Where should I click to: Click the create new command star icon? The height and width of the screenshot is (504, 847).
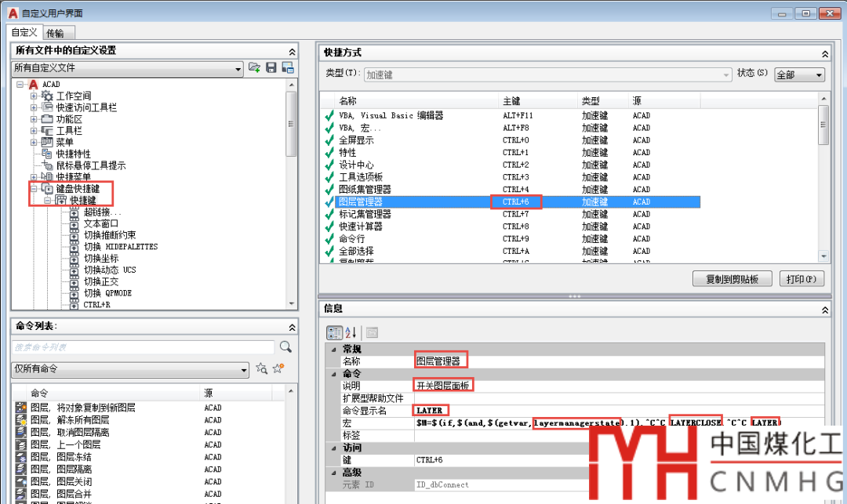pos(278,368)
